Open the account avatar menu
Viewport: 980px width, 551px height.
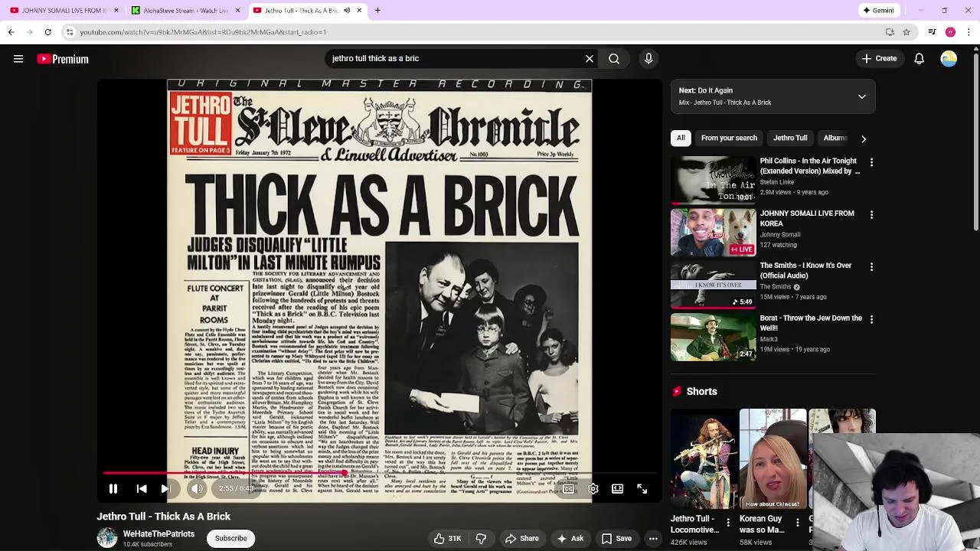(x=949, y=58)
